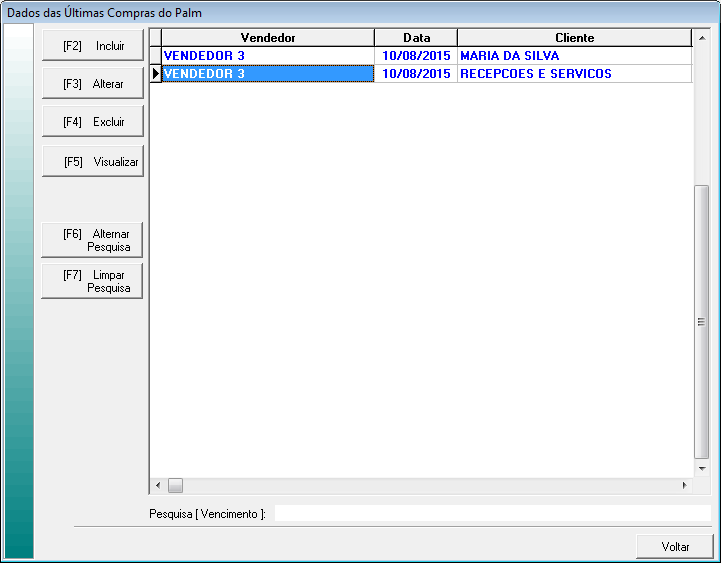Image resolution: width=721 pixels, height=563 pixels.
Task: Click the vertical scrollbar up arrow
Action: (x=701, y=38)
